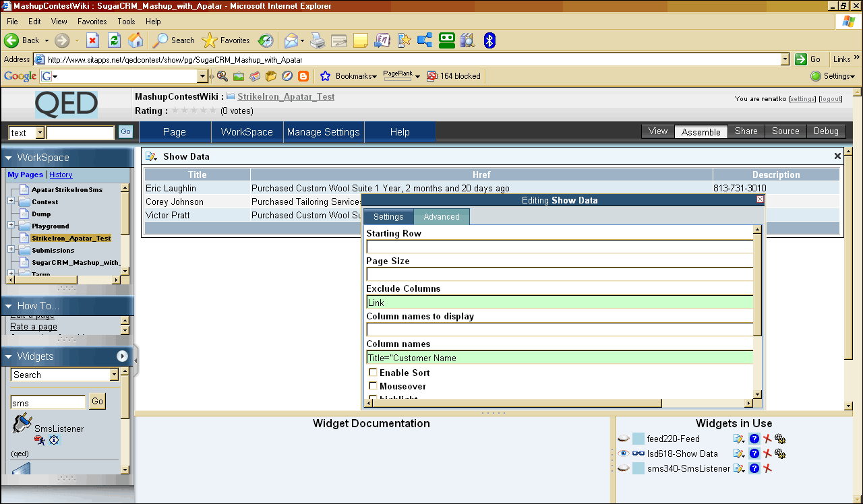Click the info icon under SmsListener

point(54,440)
